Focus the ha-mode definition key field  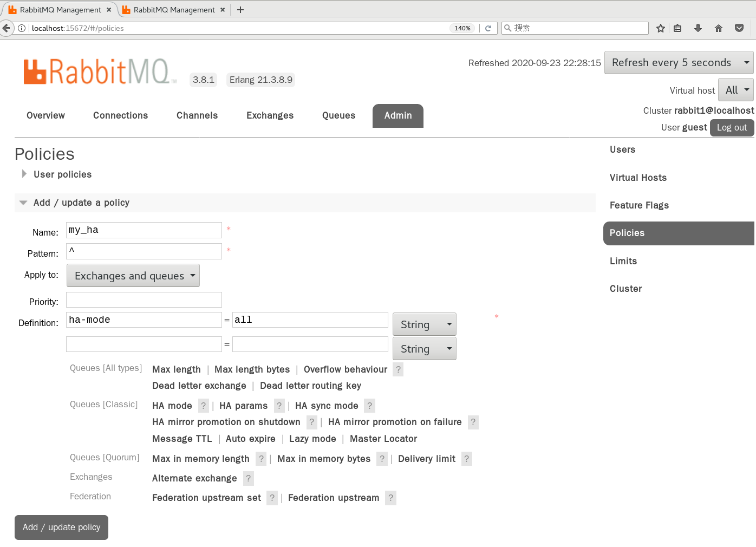[144, 320]
